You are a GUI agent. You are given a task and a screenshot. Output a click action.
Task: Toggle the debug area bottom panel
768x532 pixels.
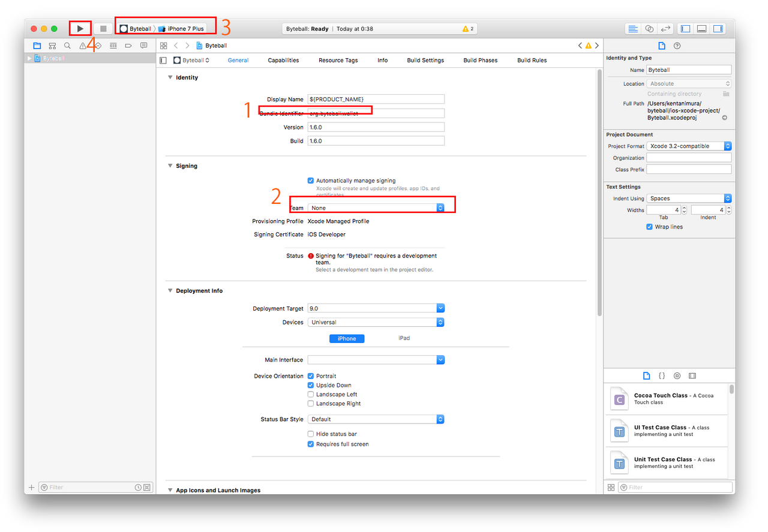pos(701,29)
